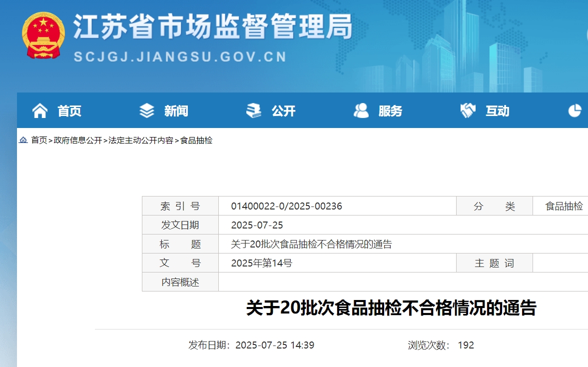The image size is (588, 367).
Task: Click the 食品抽检 breadcrumb link
Action: tap(196, 140)
